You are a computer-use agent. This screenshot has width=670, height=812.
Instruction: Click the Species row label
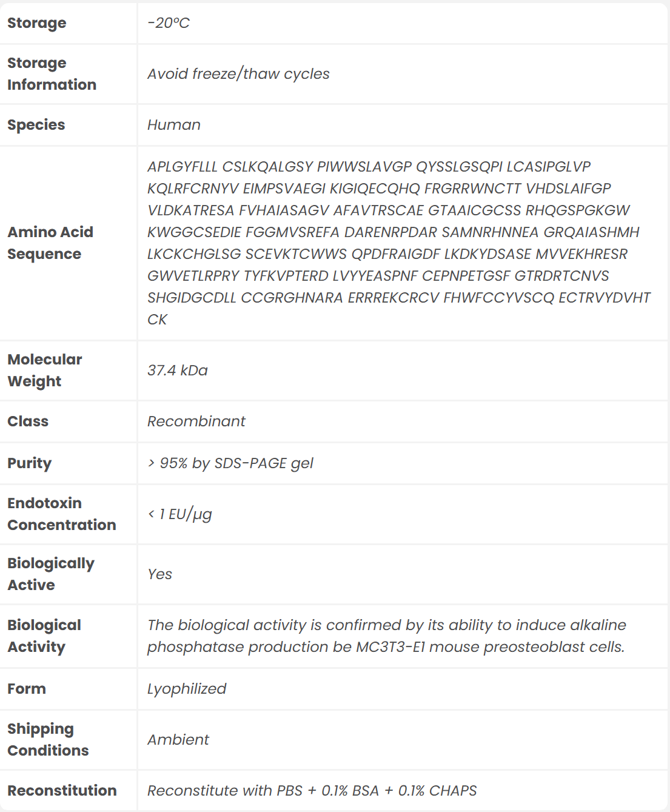click(36, 125)
